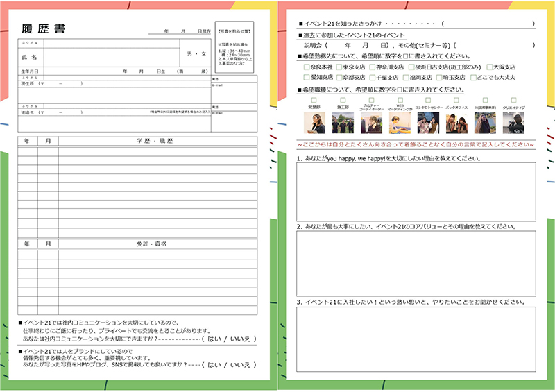
Task: Tick the checkbox above コンタクトセンター
Action: pos(428,100)
